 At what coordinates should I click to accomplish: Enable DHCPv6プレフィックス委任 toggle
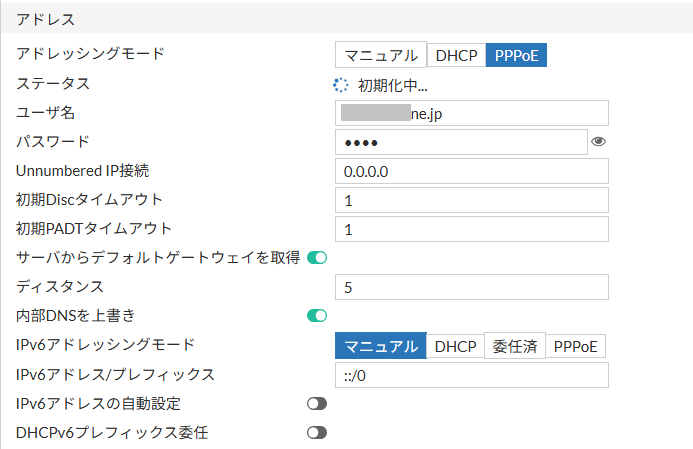(x=317, y=433)
